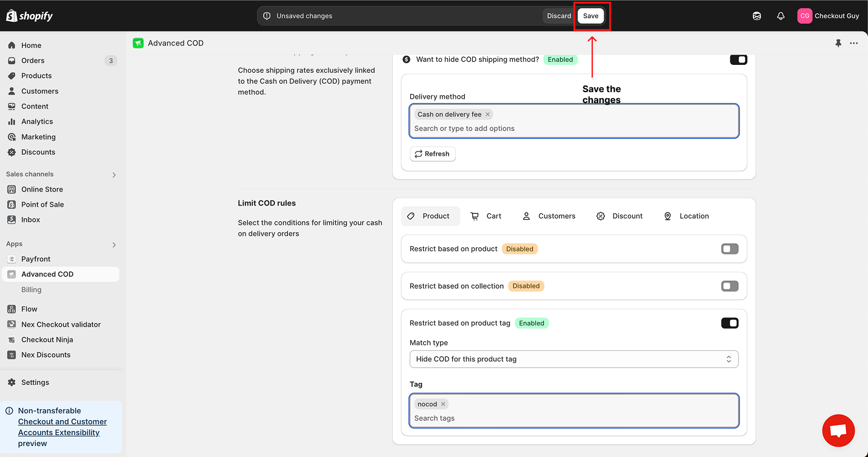Click the Save button
The image size is (868, 457).
click(x=590, y=16)
